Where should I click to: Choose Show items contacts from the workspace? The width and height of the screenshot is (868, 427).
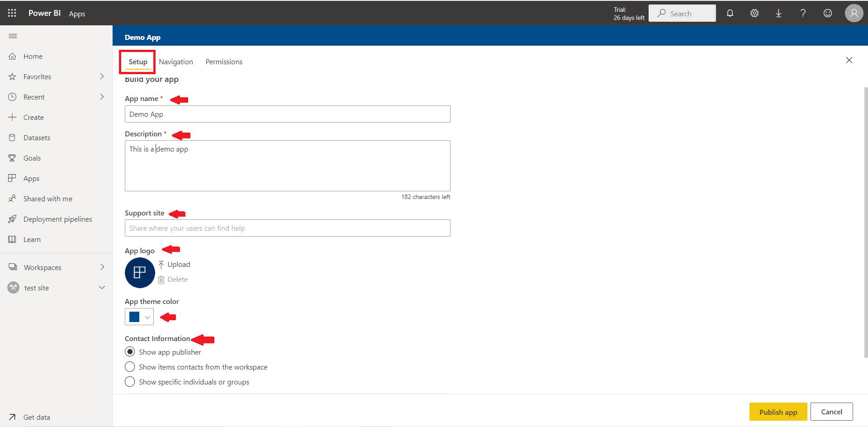click(130, 366)
